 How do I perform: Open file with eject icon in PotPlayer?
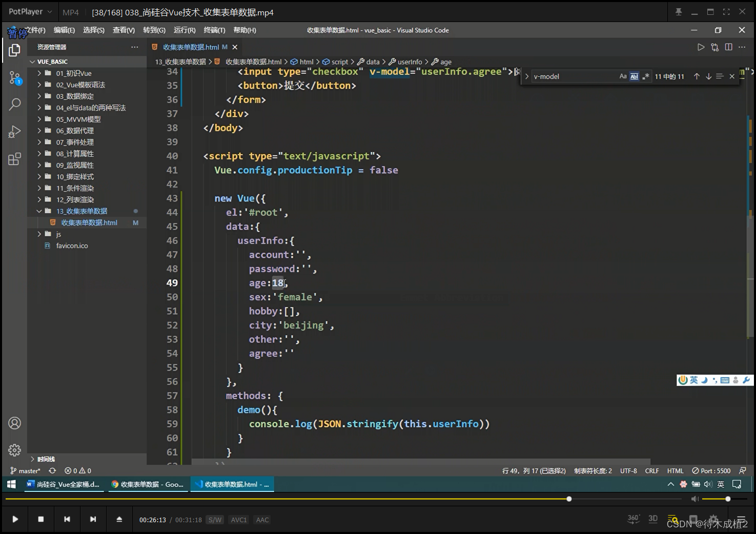(x=119, y=519)
